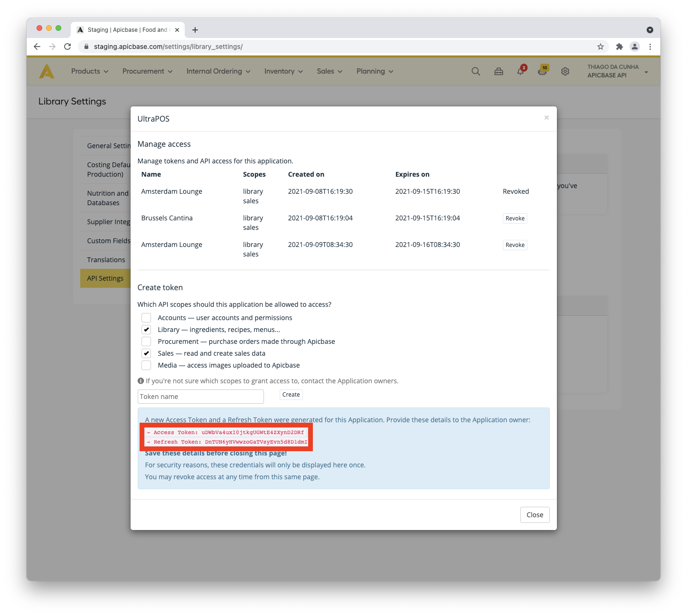Revoke the Amsterdam Lounge token created 2021-09-09
Viewport: 687px width, 616px height.
(515, 245)
